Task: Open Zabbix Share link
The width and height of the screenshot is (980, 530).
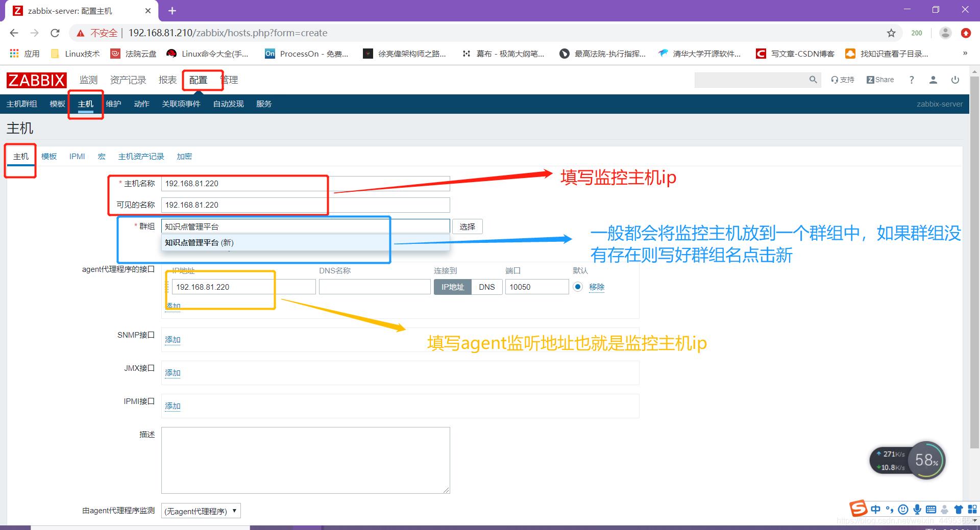Action: (880, 80)
